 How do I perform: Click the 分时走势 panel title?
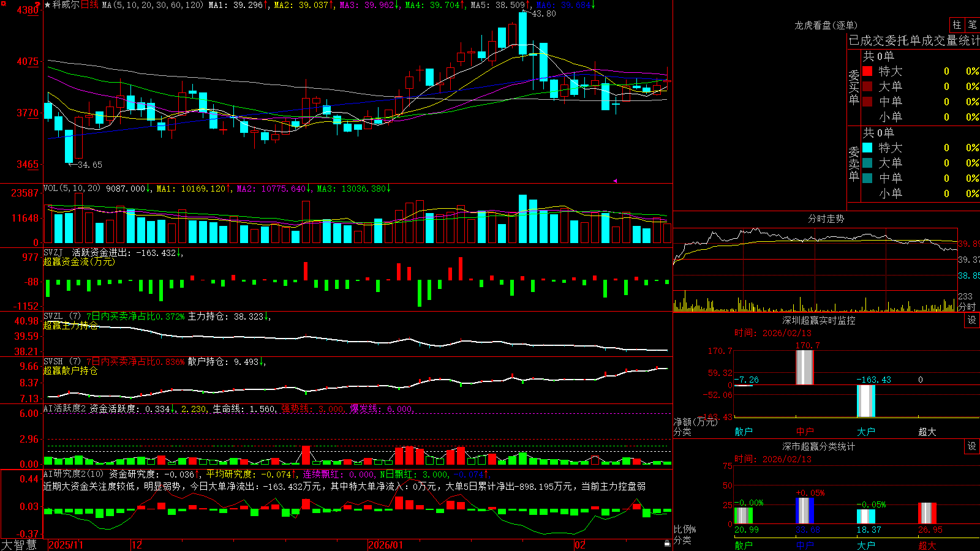click(826, 219)
